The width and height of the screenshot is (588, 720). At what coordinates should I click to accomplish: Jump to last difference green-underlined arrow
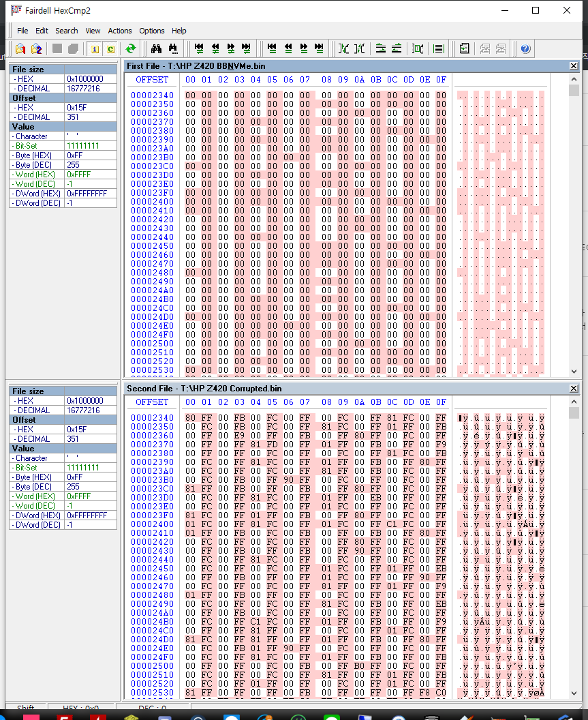pos(247,48)
